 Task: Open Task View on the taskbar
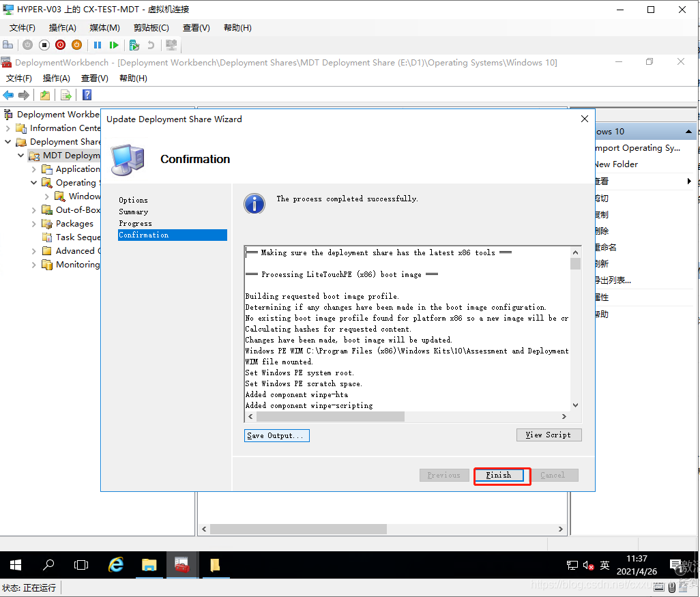coord(81,565)
